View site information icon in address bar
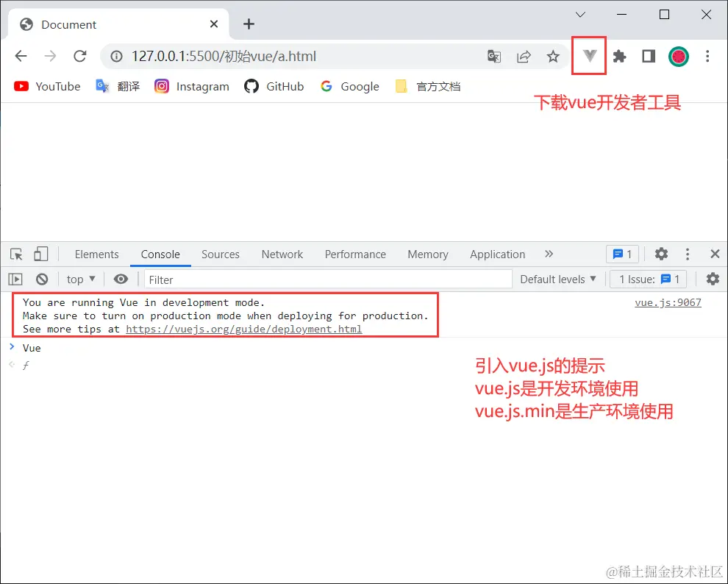Image resolution: width=728 pixels, height=584 pixels. [x=116, y=56]
